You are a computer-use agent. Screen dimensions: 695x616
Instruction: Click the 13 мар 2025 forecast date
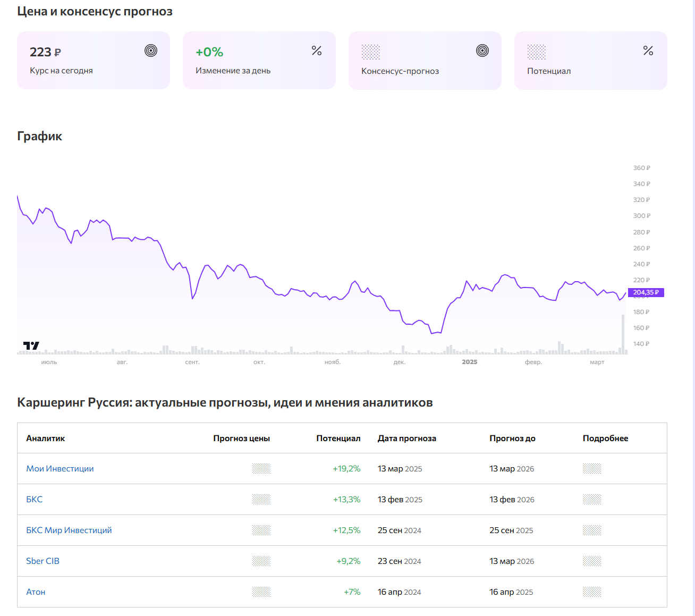(400, 469)
